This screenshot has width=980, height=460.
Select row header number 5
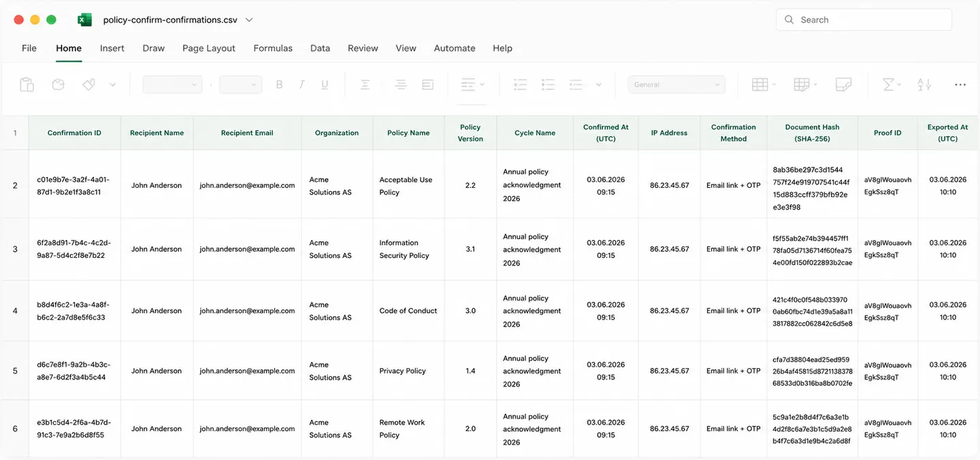15,371
